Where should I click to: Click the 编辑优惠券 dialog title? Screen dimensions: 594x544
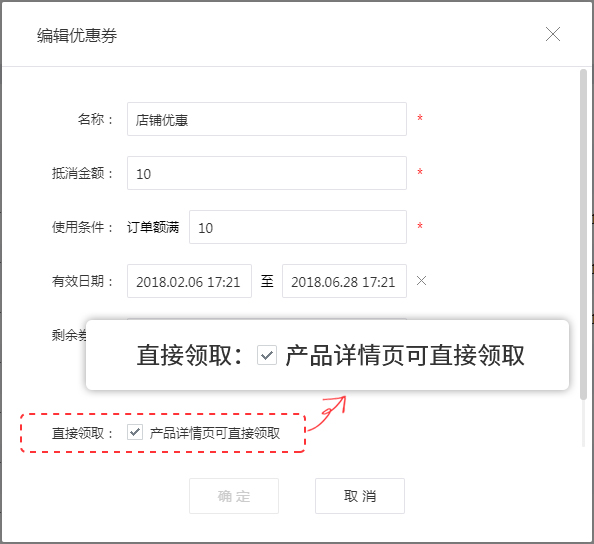pyautogui.click(x=77, y=36)
